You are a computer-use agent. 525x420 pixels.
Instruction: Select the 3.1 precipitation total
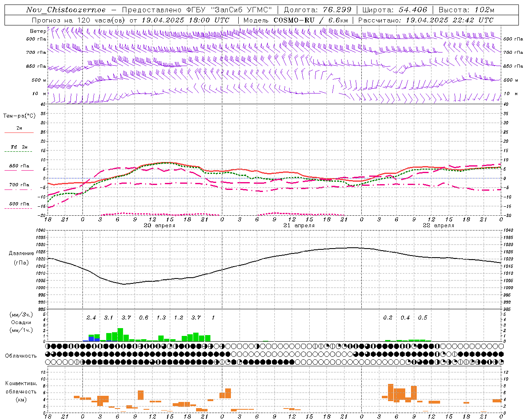(x=108, y=318)
